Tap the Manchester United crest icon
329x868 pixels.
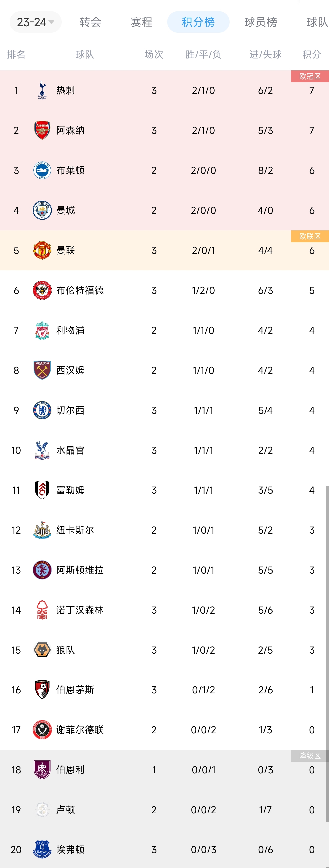42,250
